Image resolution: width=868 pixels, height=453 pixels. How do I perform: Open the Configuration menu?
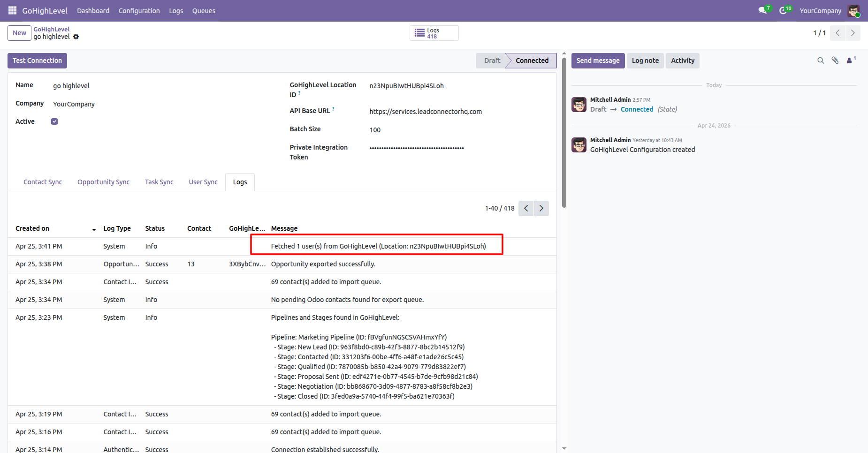coord(139,11)
